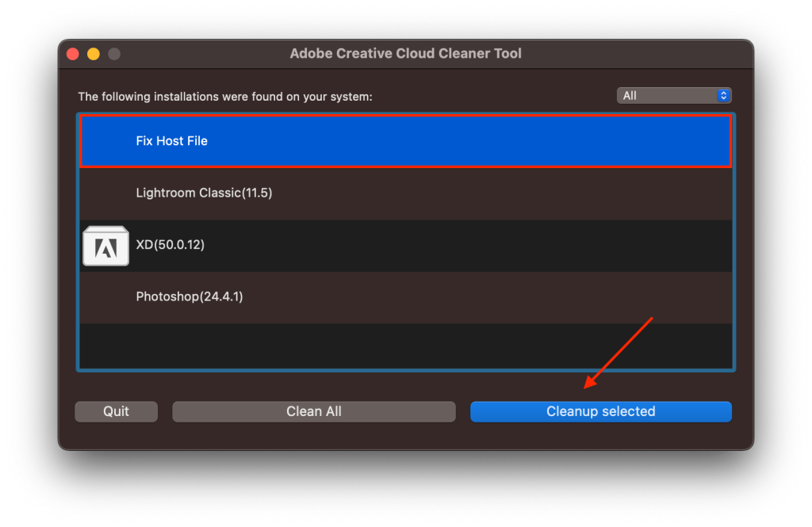Click the Adobe XD application icon
Screen dimensions: 812x527
[x=105, y=246]
